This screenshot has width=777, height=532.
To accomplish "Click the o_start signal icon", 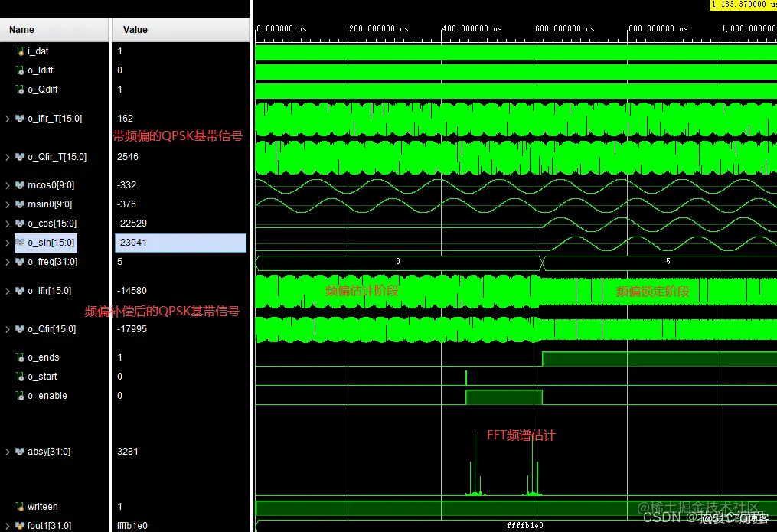I will coord(20,377).
